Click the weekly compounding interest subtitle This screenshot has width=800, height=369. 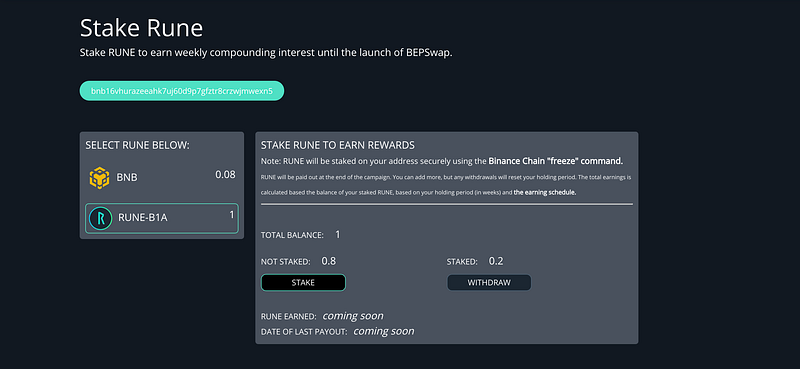(x=266, y=53)
